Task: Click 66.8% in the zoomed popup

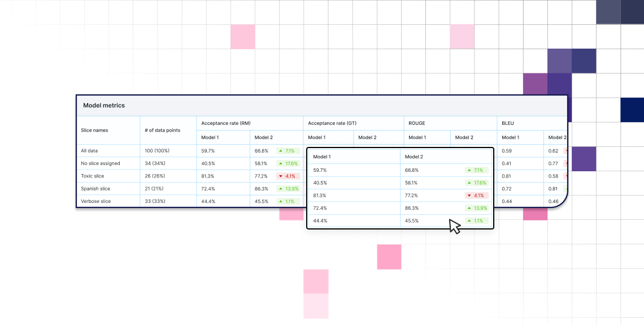Action: coord(412,170)
